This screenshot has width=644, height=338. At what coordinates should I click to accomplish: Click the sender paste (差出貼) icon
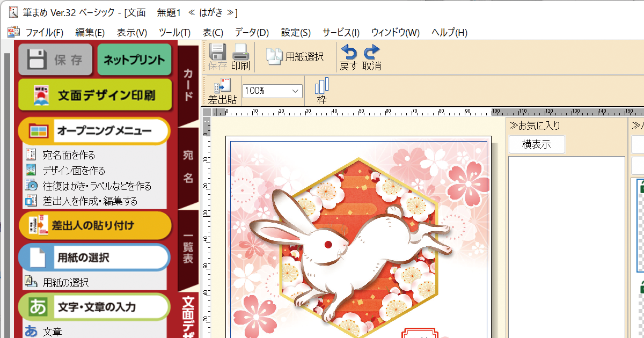coord(222,91)
